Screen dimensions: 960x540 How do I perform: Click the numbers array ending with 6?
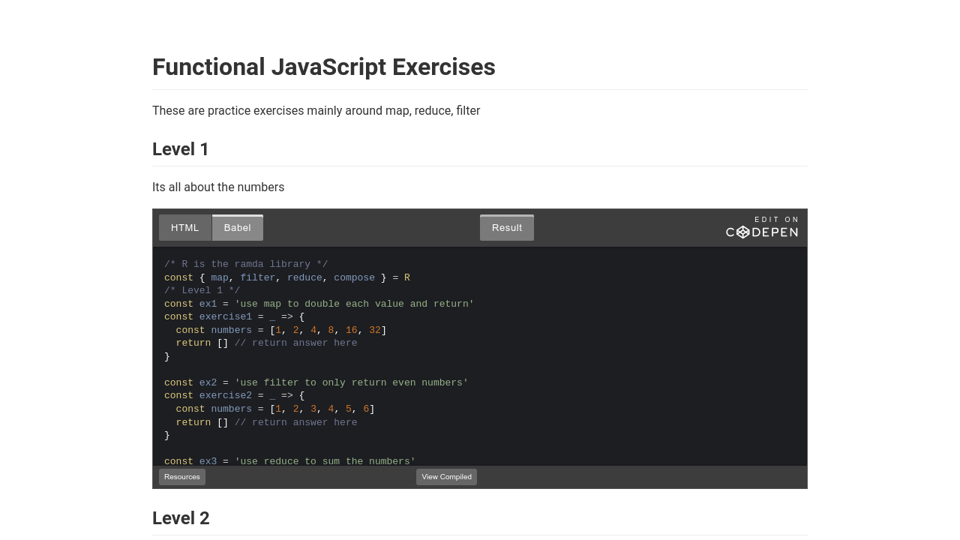pyautogui.click(x=322, y=409)
